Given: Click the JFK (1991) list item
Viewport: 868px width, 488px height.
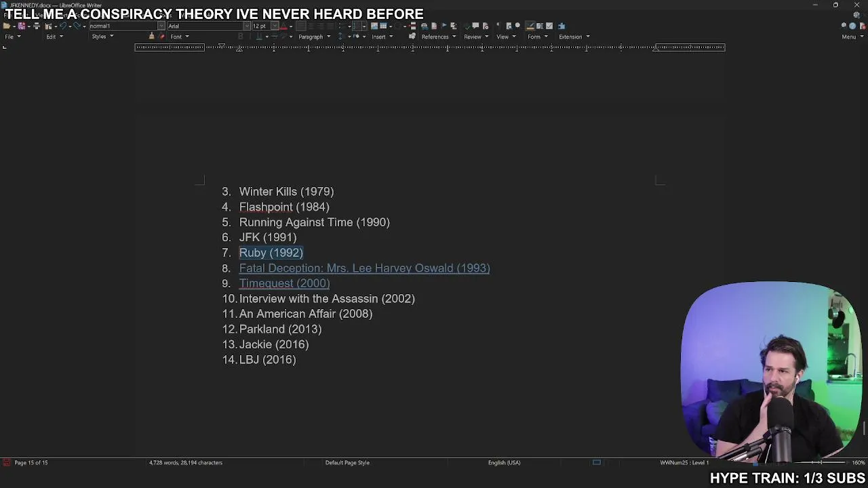Looking at the screenshot, I should pyautogui.click(x=268, y=237).
